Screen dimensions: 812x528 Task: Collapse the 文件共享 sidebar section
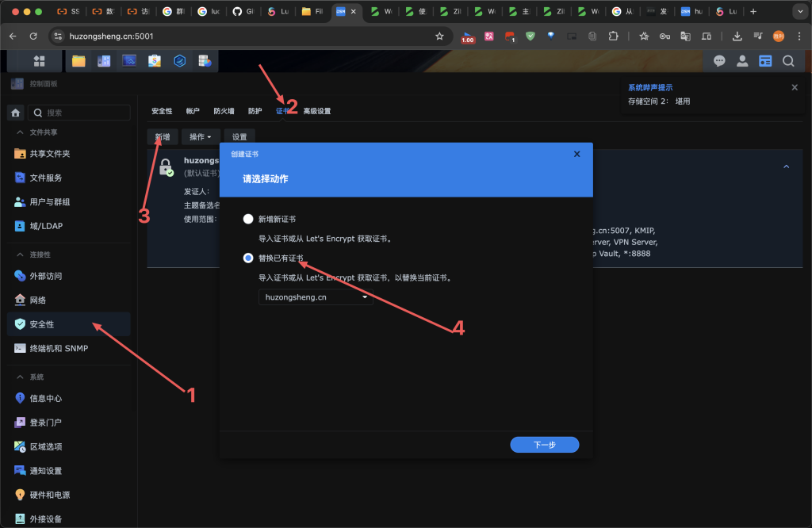(20, 132)
